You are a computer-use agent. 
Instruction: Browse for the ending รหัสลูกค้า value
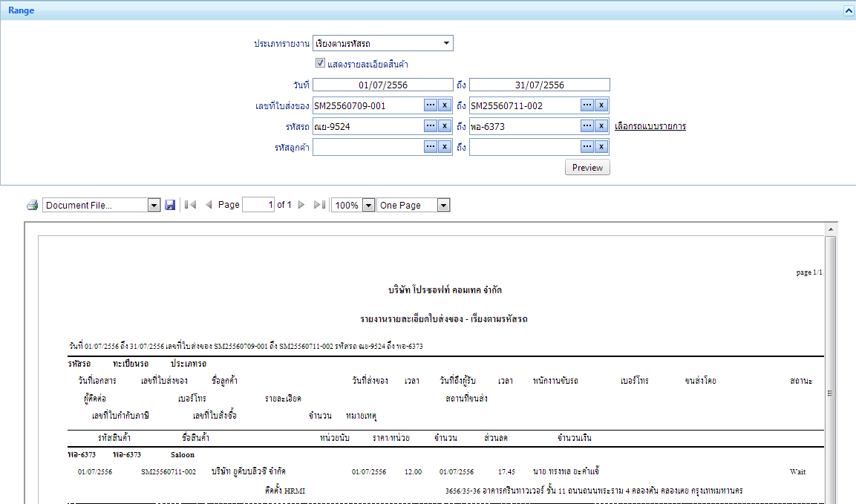(587, 147)
